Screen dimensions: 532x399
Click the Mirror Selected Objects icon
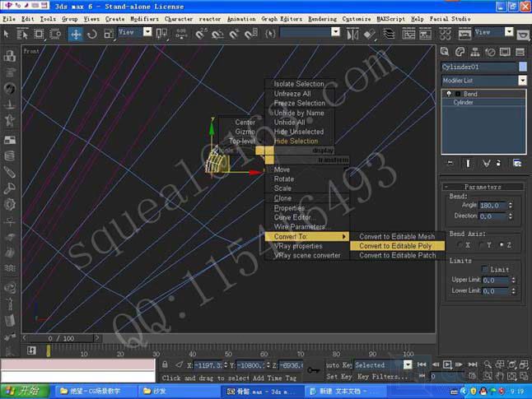click(352, 35)
